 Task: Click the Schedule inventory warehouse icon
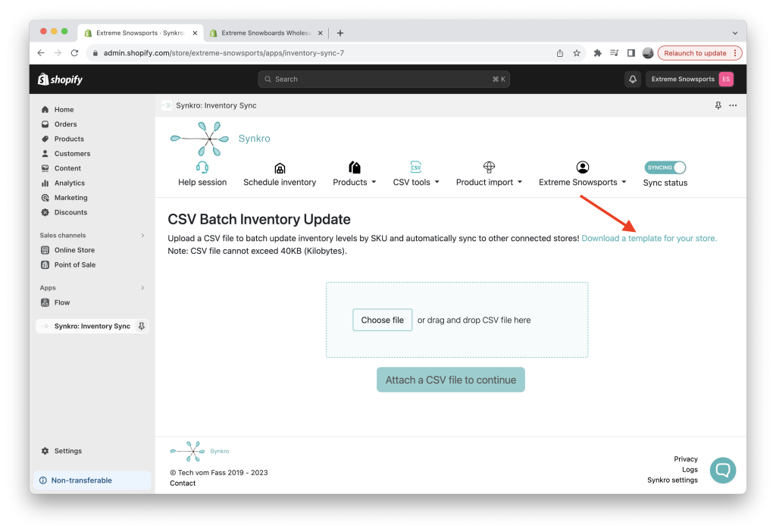tap(280, 168)
